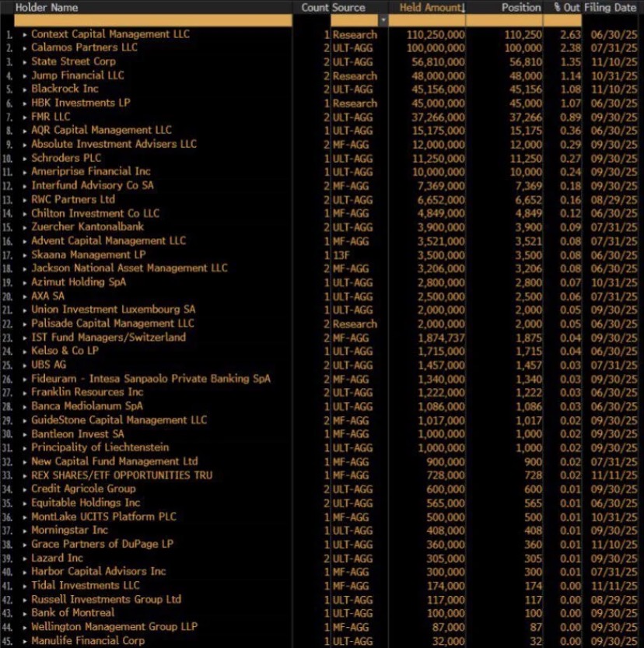Image resolution: width=644 pixels, height=648 pixels.
Task: Select Azimut Holding SpA holder
Action: [79, 282]
